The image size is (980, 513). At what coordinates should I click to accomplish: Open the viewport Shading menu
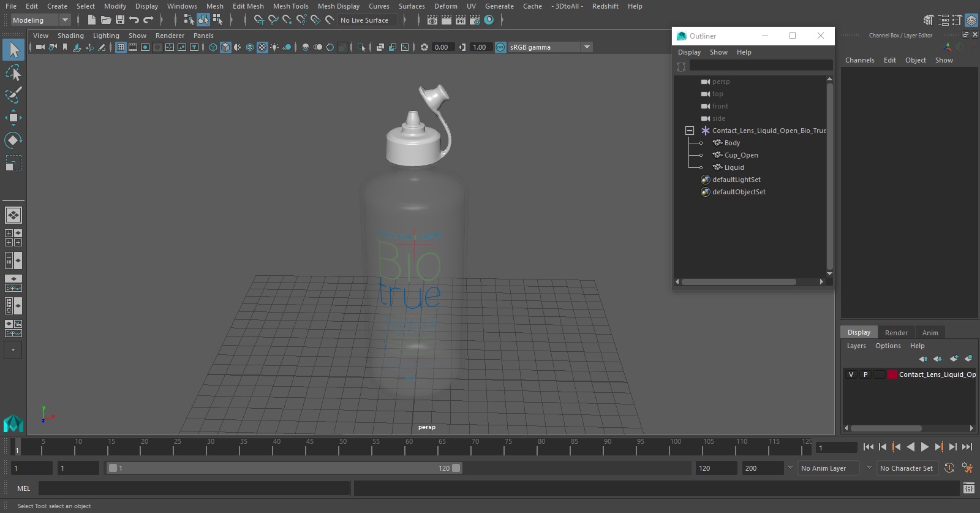point(70,36)
